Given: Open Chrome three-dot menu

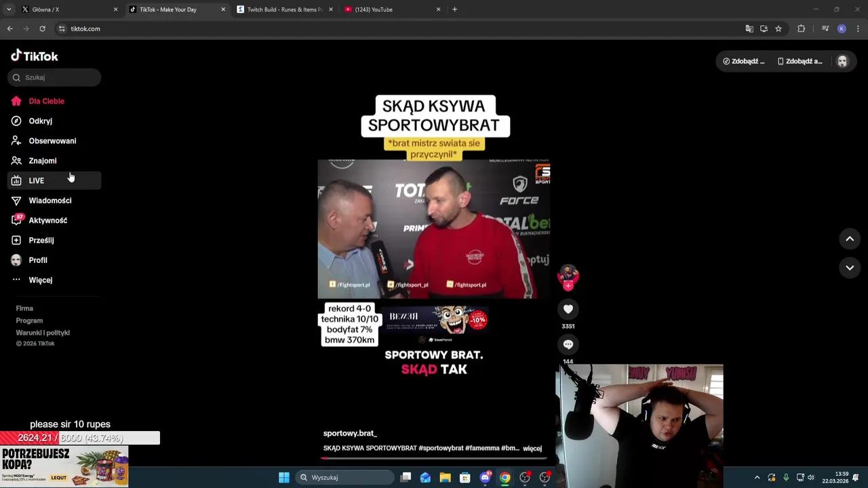Looking at the screenshot, I should 858,28.
